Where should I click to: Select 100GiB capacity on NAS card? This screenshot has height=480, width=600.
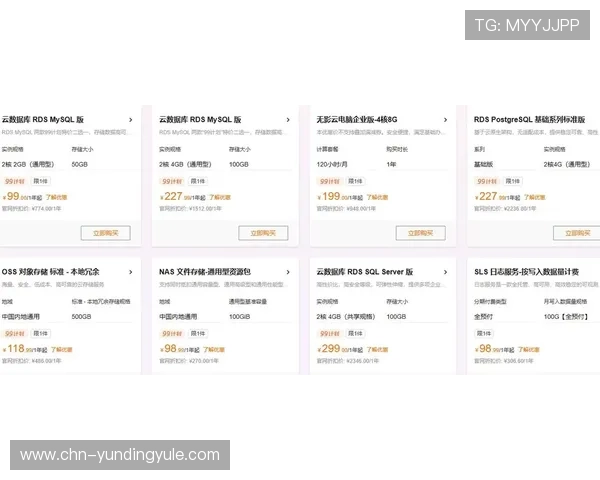[240, 317]
